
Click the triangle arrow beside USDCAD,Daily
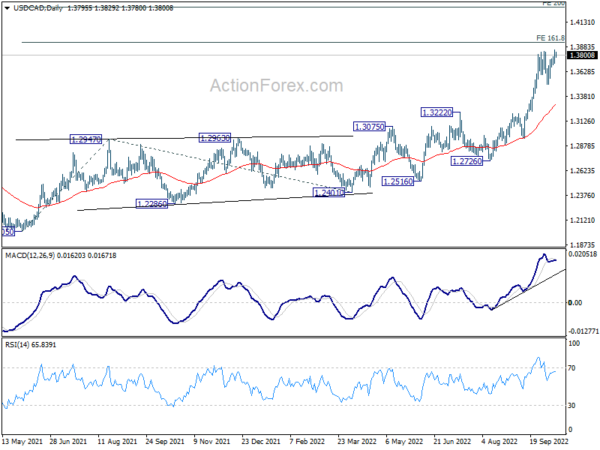pyautogui.click(x=6, y=6)
